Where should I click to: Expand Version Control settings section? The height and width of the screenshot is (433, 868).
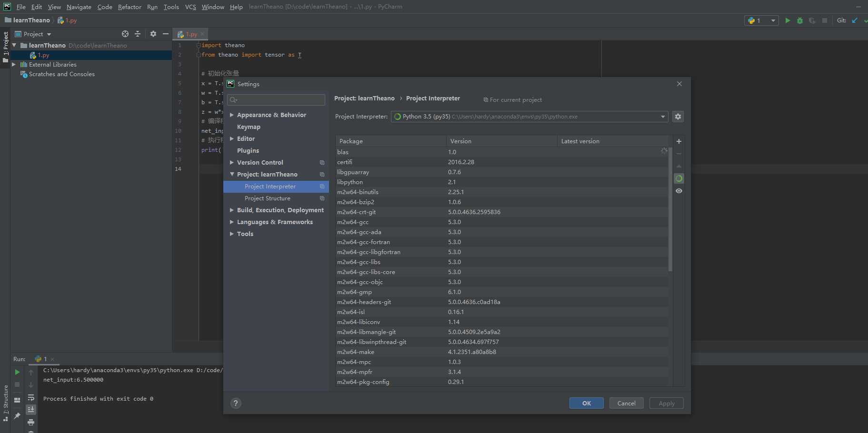(231, 163)
